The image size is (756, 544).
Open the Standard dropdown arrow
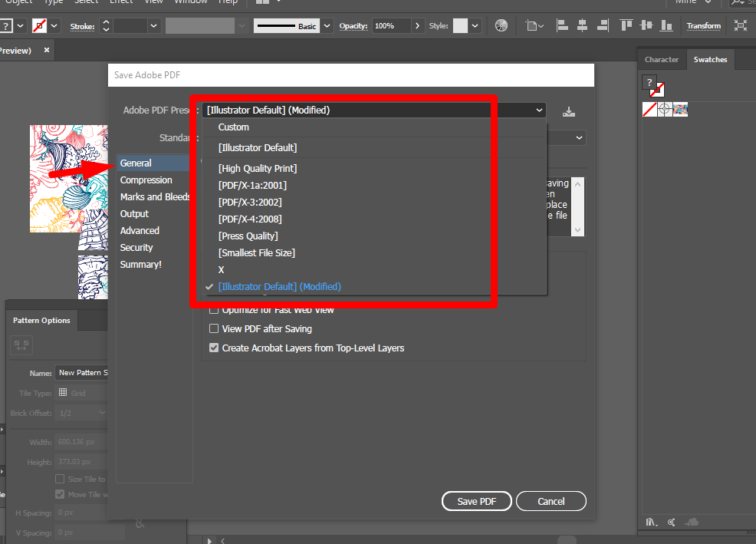[579, 138]
